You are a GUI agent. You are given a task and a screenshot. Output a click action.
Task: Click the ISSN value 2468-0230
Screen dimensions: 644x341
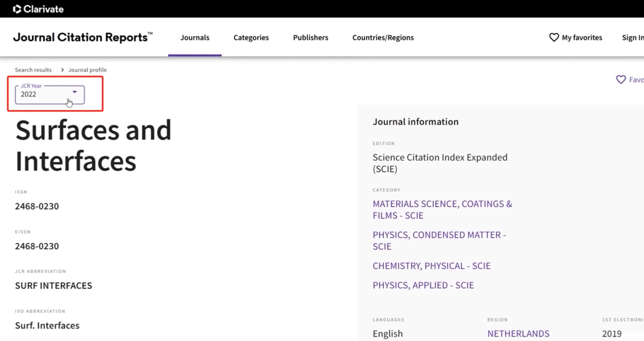[x=37, y=206]
